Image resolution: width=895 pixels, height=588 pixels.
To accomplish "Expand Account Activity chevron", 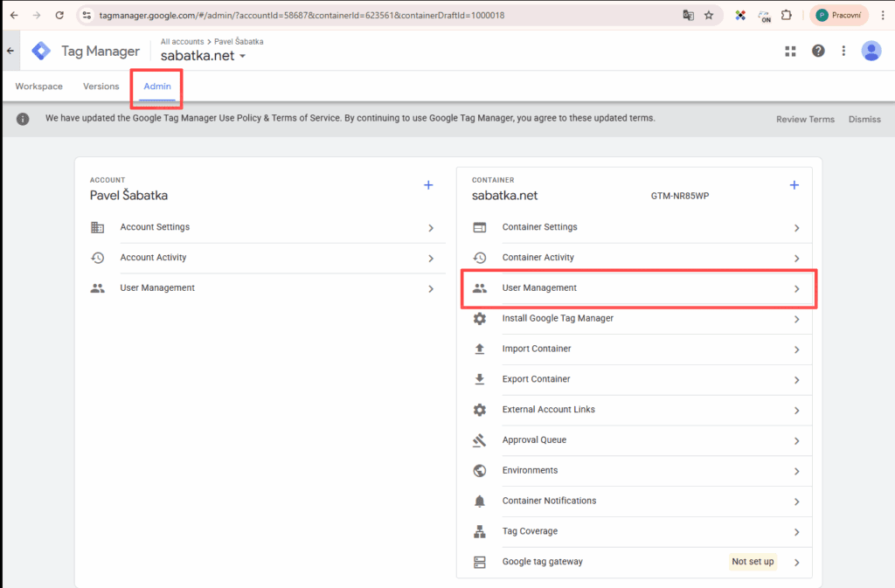I will pos(431,259).
